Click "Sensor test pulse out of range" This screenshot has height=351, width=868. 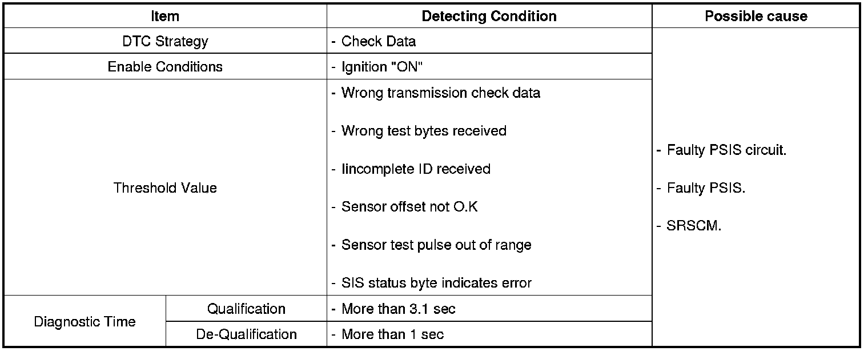[x=436, y=245]
